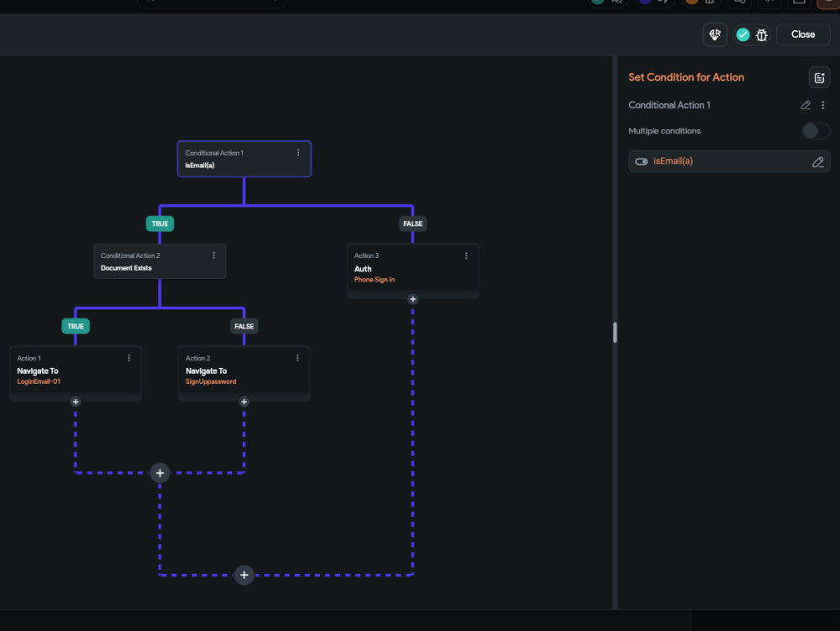
Task: Click the TRUE branch label under Conditional Action 1
Action: pos(160,223)
